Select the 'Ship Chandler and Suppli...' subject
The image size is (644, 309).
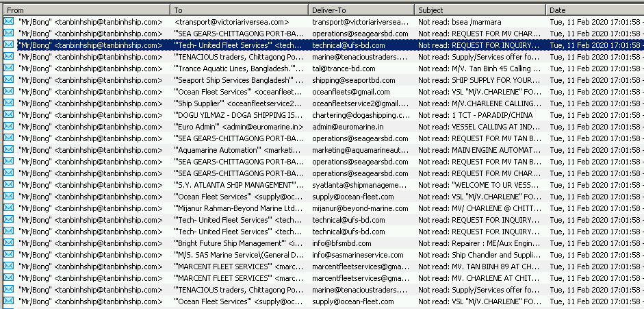tap(479, 255)
